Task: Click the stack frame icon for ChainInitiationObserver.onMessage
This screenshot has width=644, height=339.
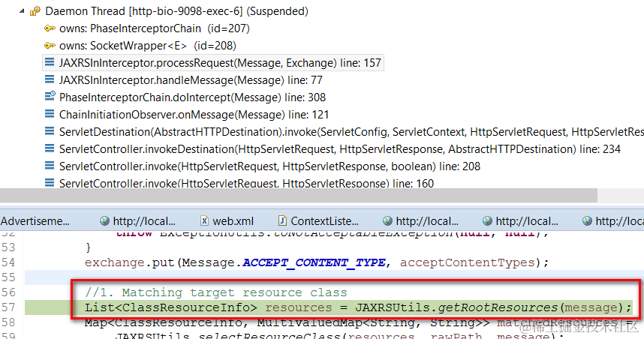Action: 50,114
